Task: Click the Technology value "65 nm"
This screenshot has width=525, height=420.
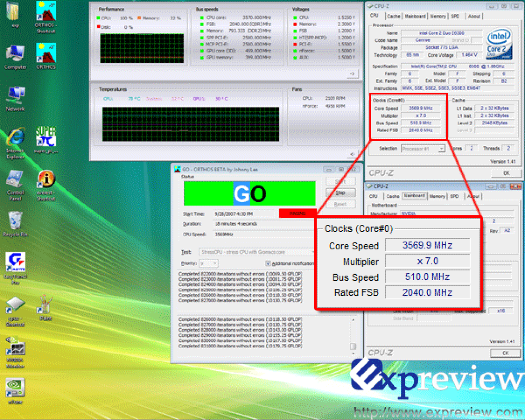Action: tap(412, 55)
